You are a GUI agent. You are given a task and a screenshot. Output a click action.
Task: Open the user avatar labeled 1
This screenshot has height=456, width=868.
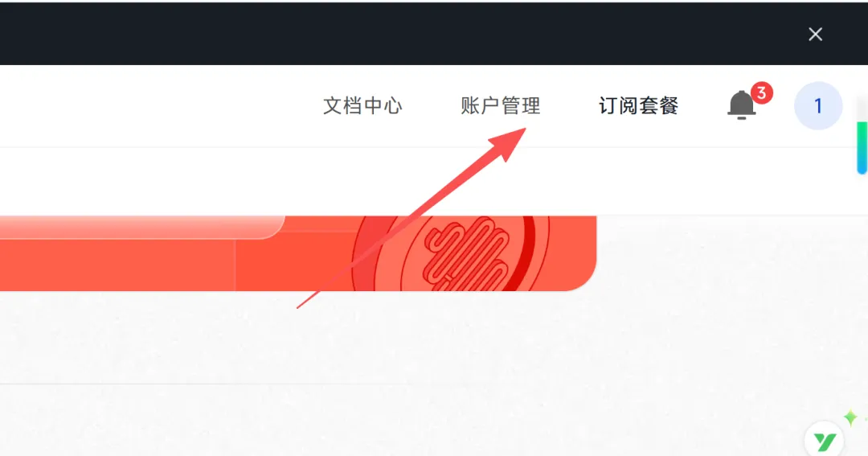(818, 106)
